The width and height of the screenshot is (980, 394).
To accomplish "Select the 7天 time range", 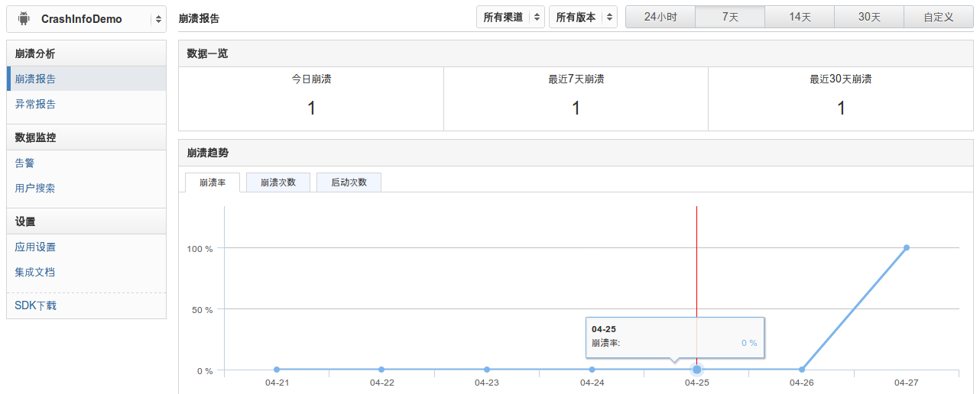I will pyautogui.click(x=730, y=17).
